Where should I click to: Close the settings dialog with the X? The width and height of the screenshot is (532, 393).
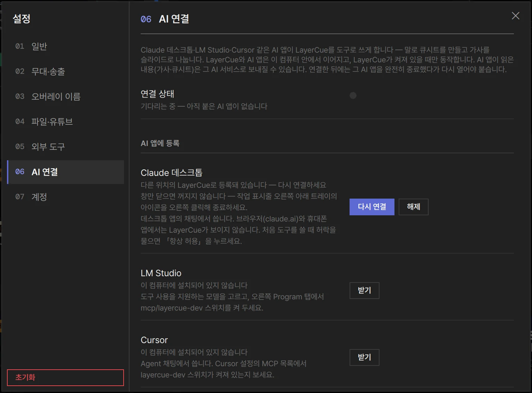tap(515, 16)
